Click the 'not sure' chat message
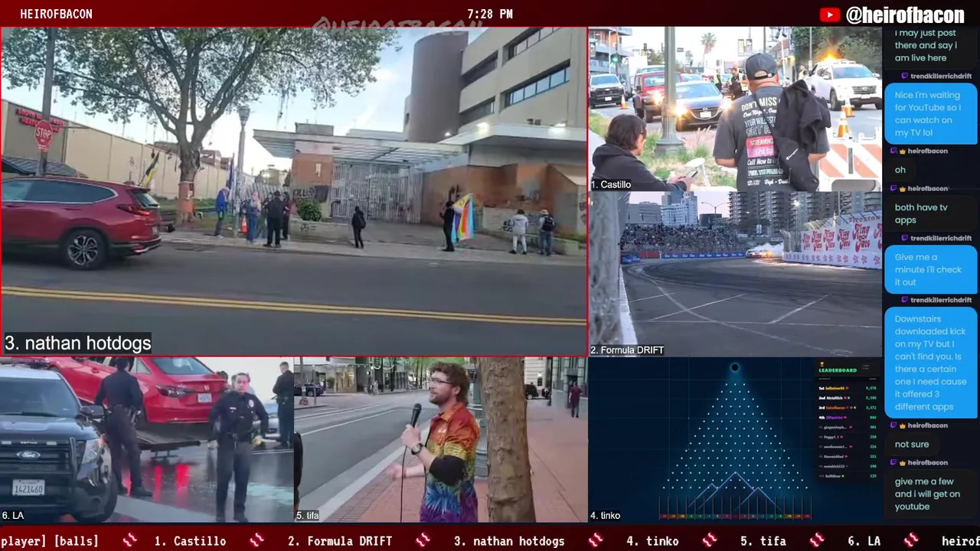 [911, 444]
